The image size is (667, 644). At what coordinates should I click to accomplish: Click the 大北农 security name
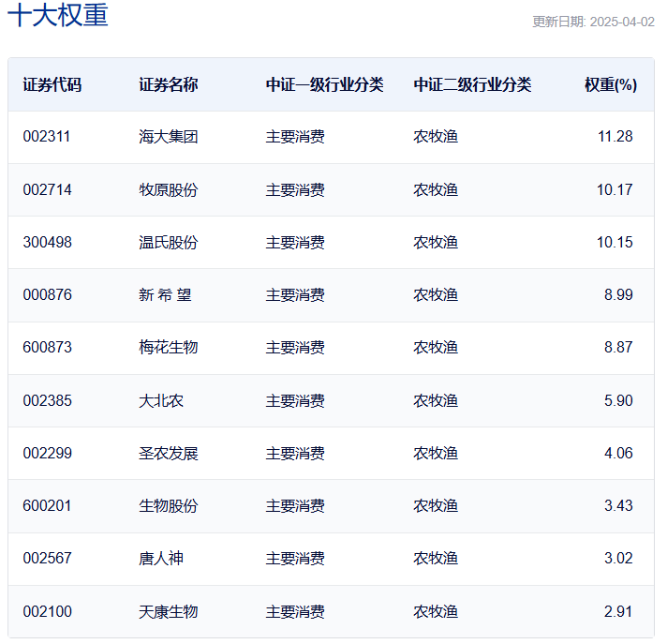[161, 400]
